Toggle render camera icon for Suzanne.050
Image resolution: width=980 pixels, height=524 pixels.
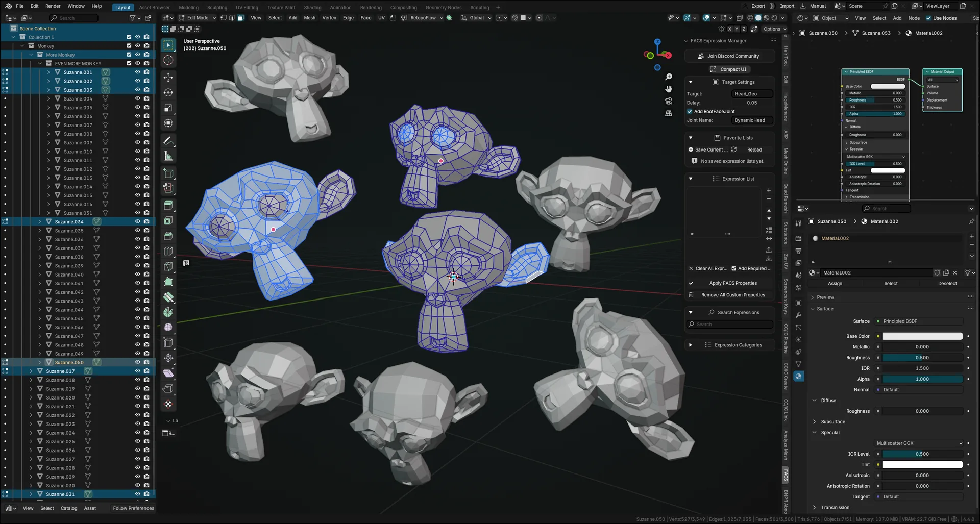coord(146,362)
